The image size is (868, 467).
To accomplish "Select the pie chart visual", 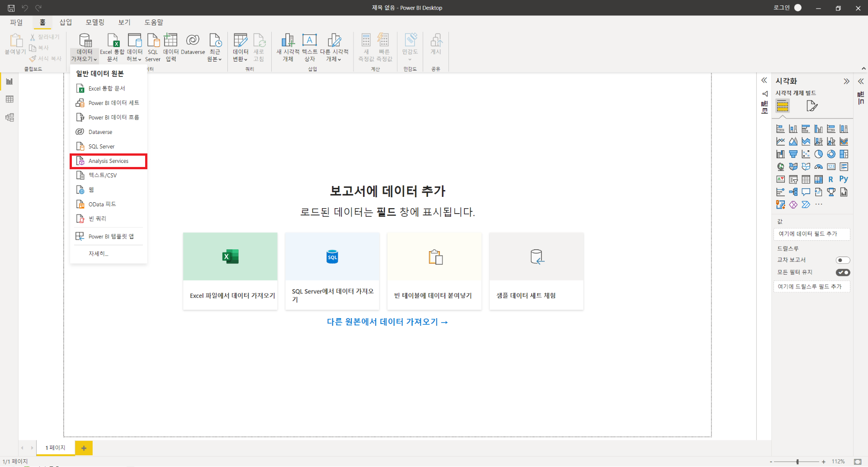I will point(818,154).
